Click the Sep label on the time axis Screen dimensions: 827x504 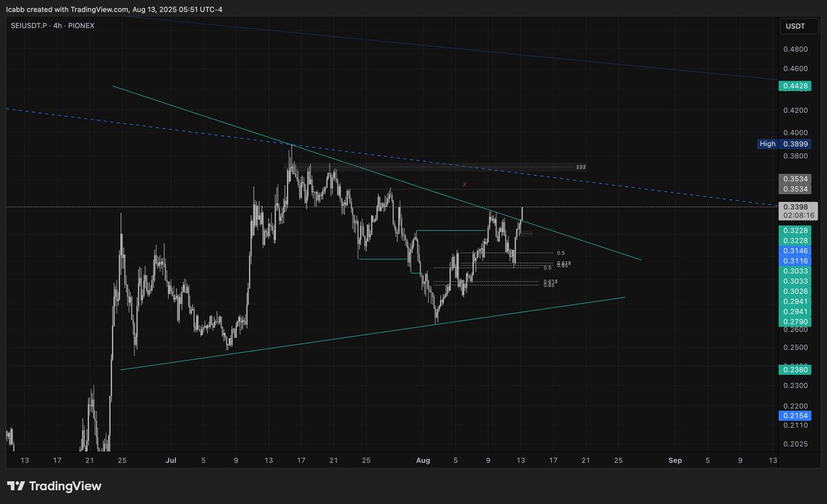[x=675, y=460]
